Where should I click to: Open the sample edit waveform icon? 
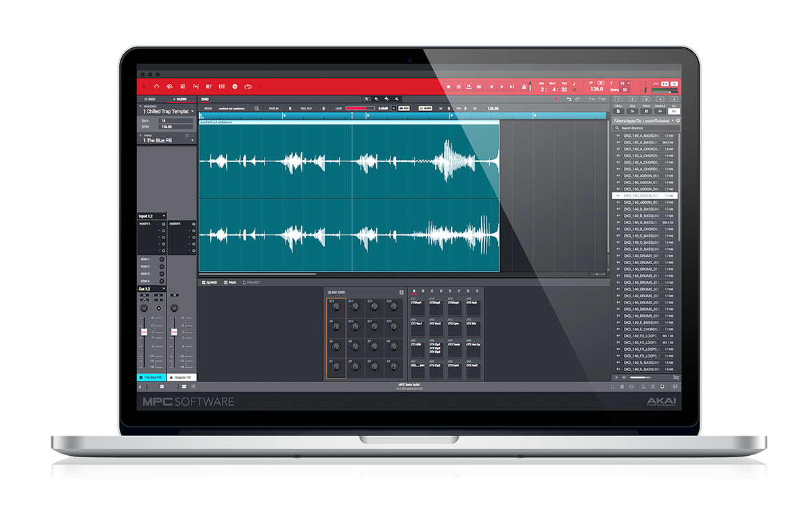[196, 87]
